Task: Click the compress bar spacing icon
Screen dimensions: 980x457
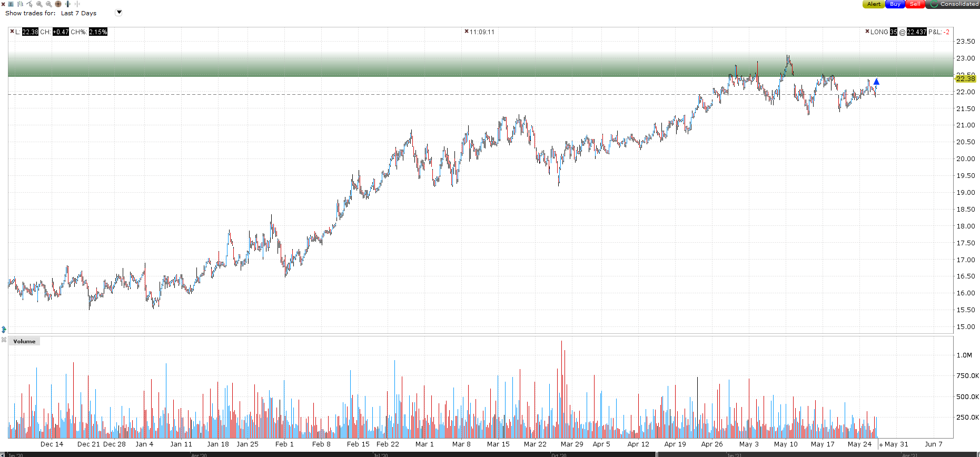Action: pos(77,4)
